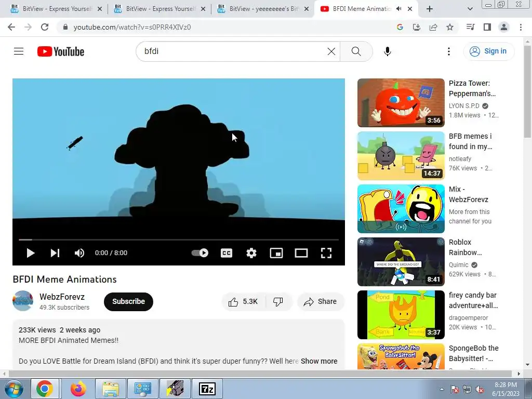Open tab search dropdown chevron

470,9
